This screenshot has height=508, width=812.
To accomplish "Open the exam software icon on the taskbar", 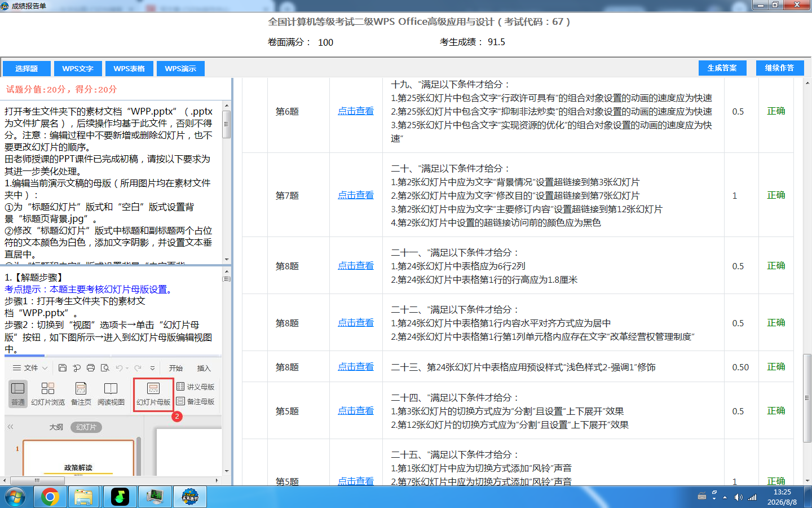I will pos(190,497).
